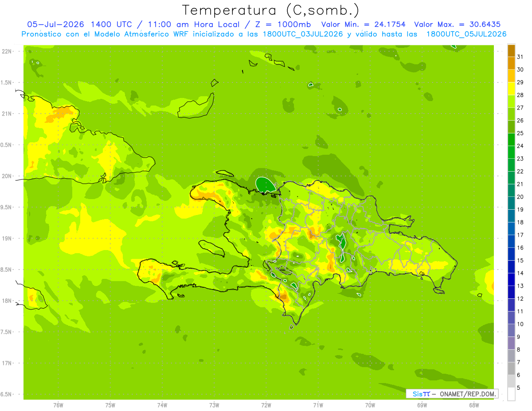Image resolution: width=532 pixels, height=411 pixels.
Task: Choose the green swatch between 24 and 23
Action: click(x=511, y=152)
